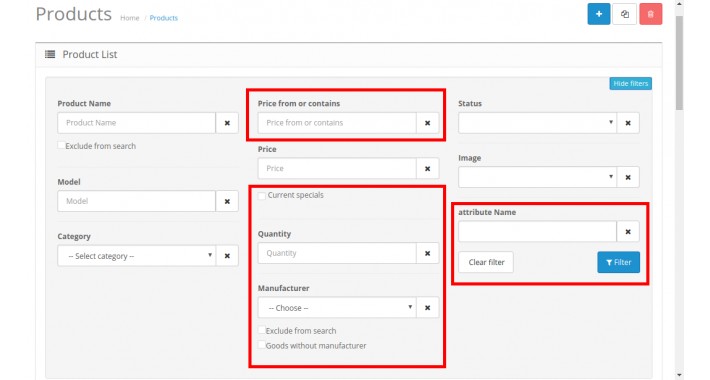Screen dimensions: 710x380
Task: Click the blue plus add product button
Action: click(x=599, y=14)
